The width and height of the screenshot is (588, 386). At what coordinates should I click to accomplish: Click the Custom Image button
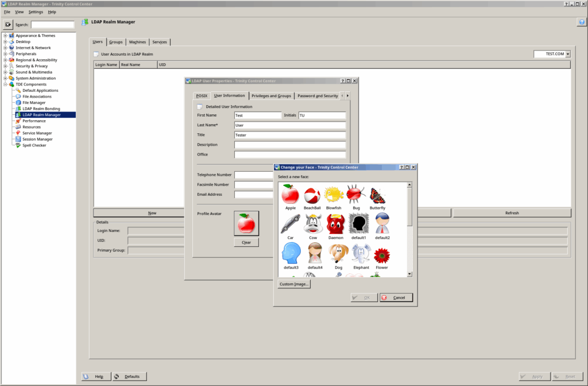[293, 283]
